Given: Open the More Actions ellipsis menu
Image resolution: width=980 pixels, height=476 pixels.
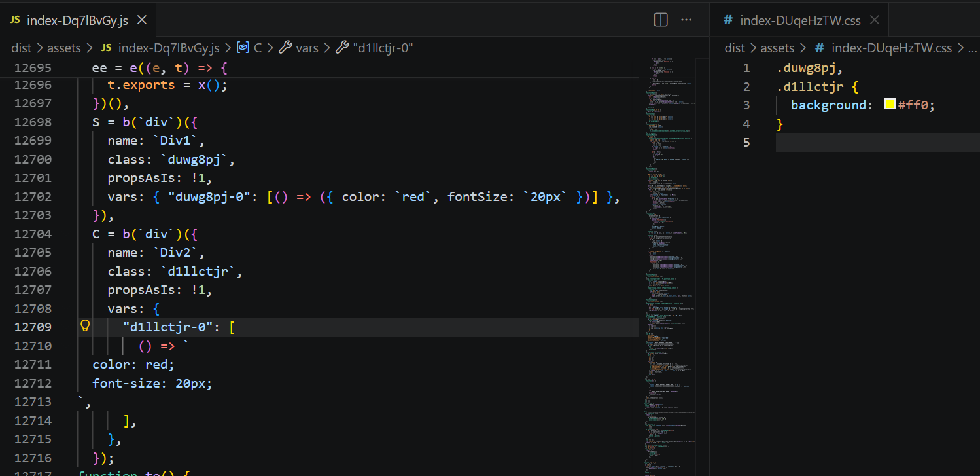Looking at the screenshot, I should (x=686, y=20).
